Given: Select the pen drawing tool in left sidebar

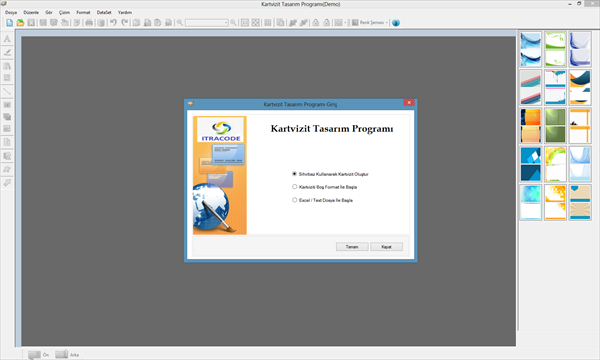Looking at the screenshot, I should point(7,52).
